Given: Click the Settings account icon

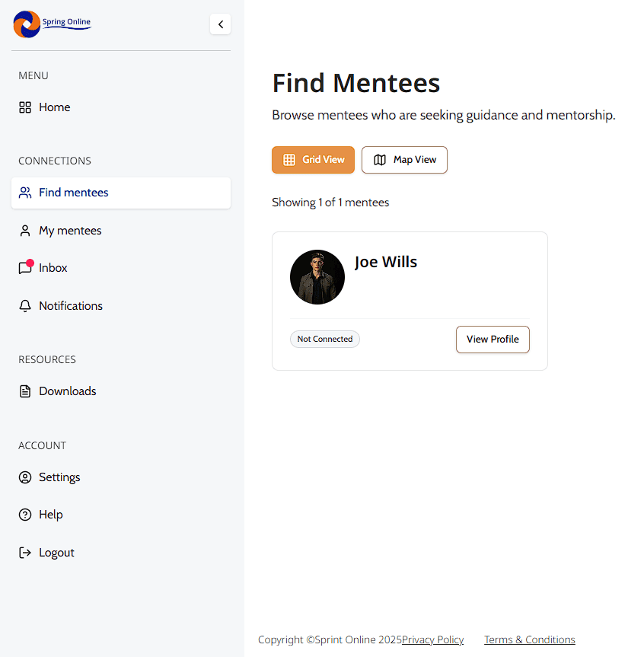Looking at the screenshot, I should coord(25,477).
